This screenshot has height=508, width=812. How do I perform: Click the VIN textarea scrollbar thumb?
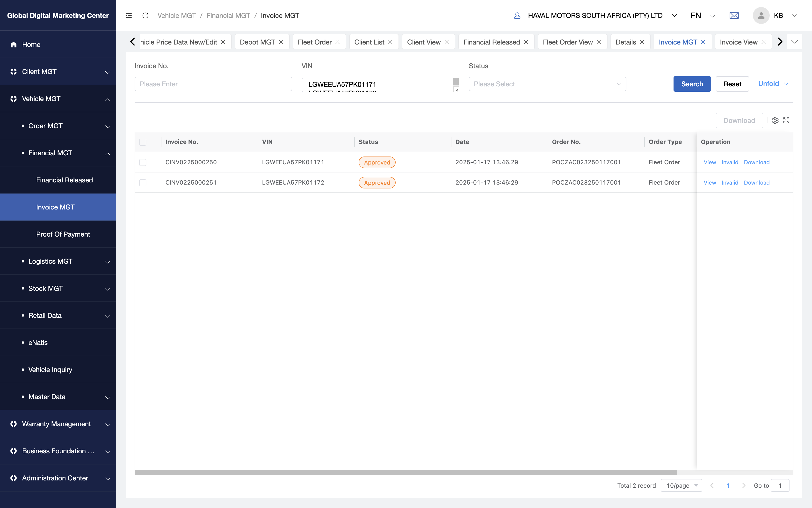(x=456, y=82)
